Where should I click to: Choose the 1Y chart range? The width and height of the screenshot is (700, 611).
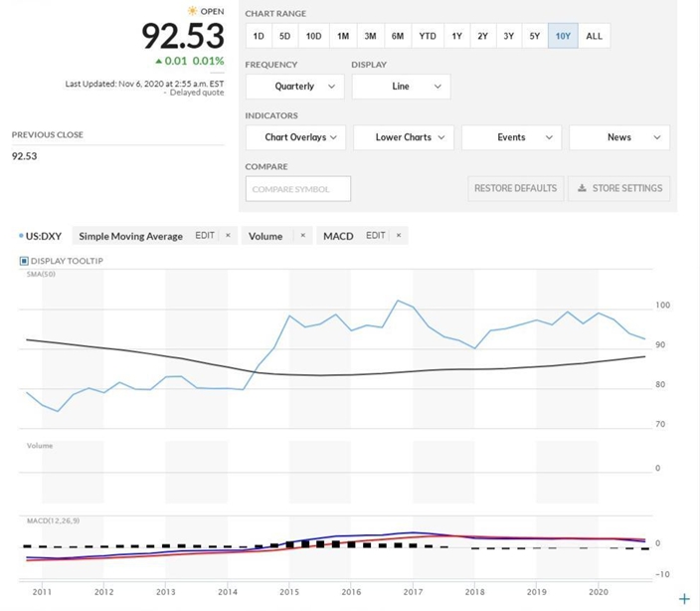[456, 36]
